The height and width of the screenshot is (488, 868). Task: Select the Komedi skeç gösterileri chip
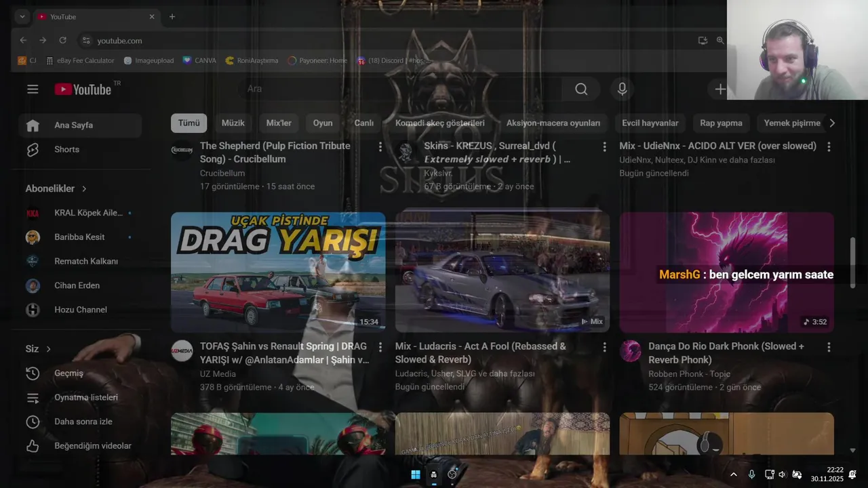(x=440, y=123)
